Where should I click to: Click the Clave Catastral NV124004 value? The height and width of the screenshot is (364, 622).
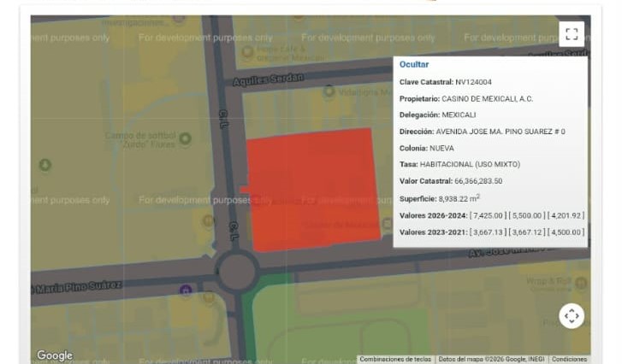473,82
